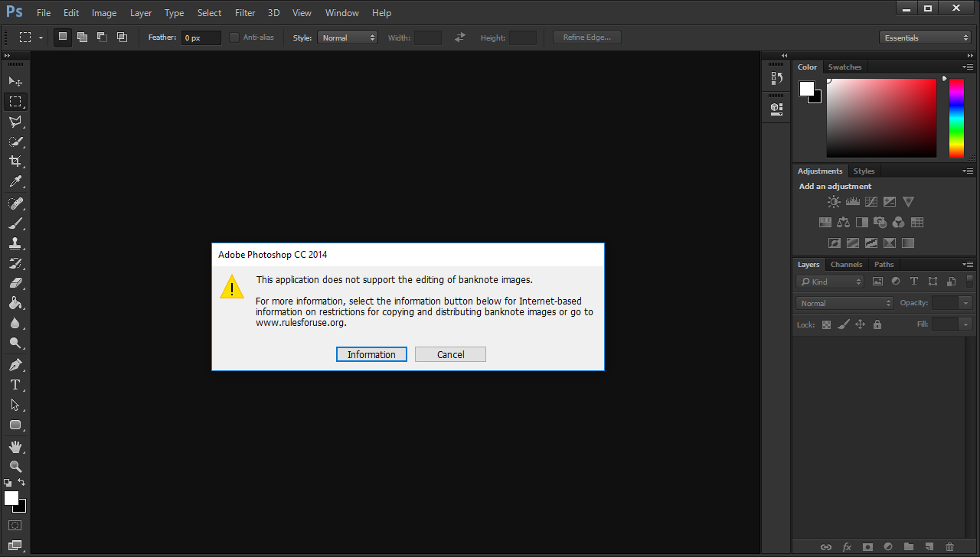The image size is (980, 557).
Task: Choose New selection mode
Action: coord(63,37)
